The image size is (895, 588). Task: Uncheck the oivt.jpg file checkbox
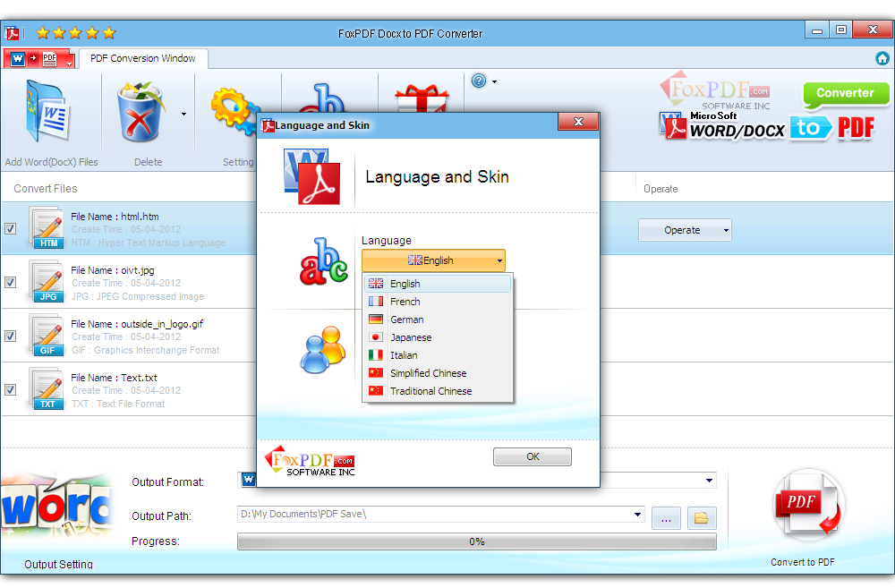[10, 282]
